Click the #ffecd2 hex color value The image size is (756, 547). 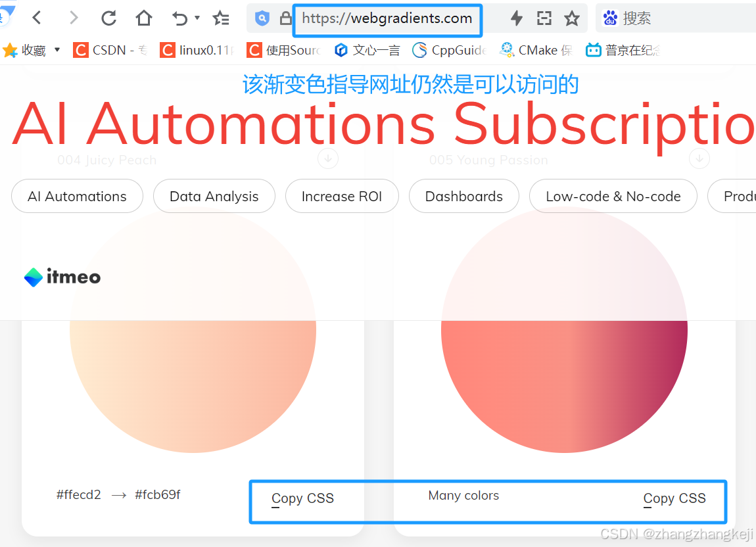79,495
